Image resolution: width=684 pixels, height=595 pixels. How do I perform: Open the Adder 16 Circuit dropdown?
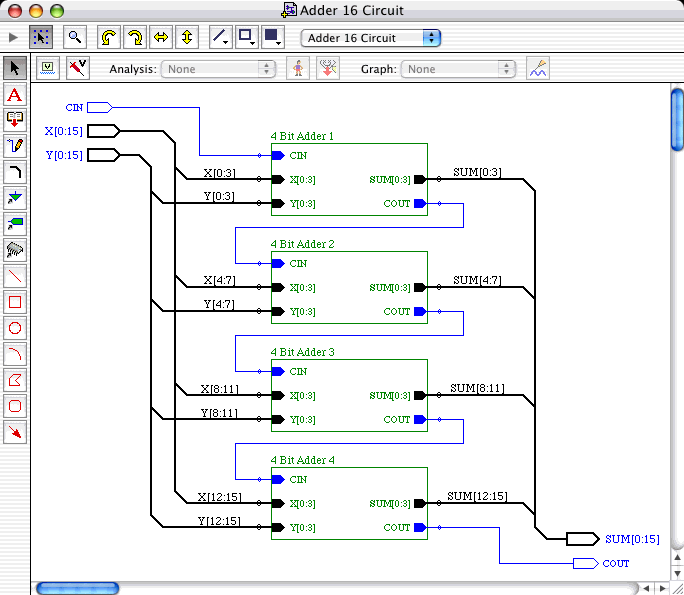coord(372,38)
